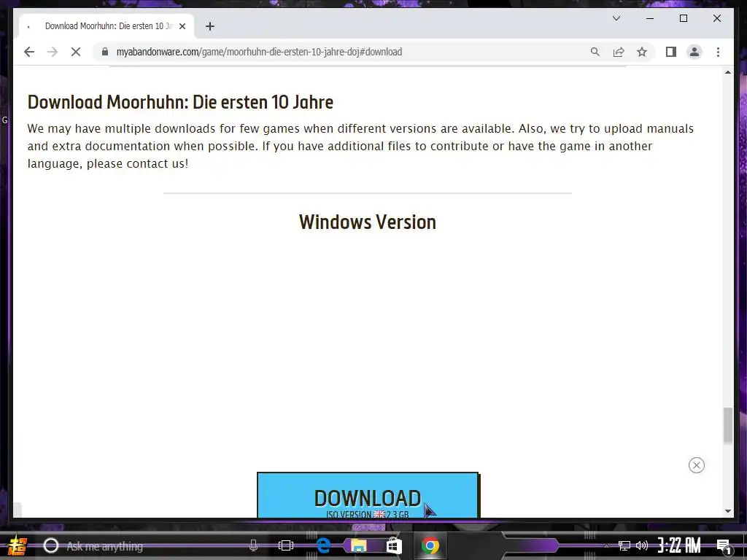The image size is (747, 560).
Task: Click the scrollbar down arrow
Action: [x=727, y=511]
